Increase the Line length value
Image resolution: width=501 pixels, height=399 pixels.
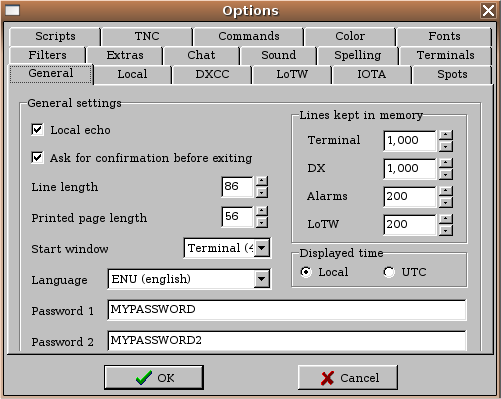(x=262, y=181)
